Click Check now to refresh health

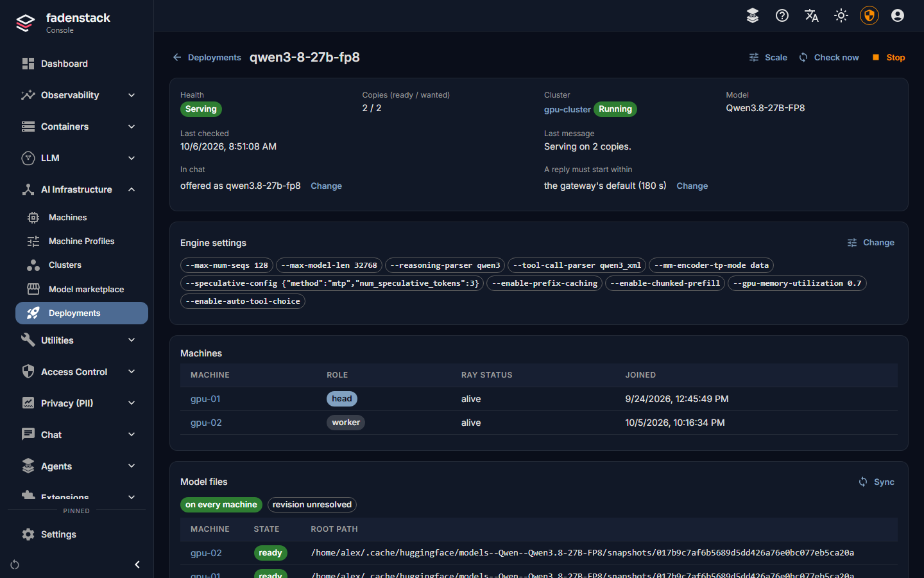click(x=829, y=57)
